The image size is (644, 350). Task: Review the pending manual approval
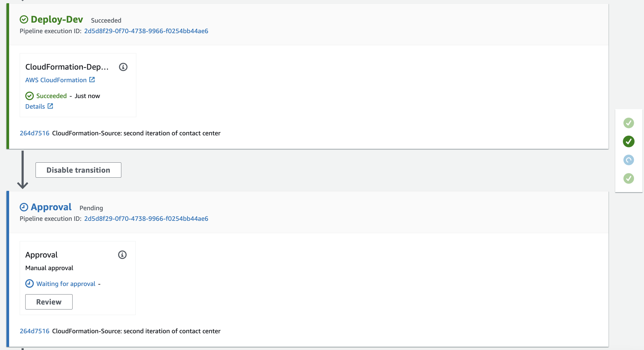(49, 302)
